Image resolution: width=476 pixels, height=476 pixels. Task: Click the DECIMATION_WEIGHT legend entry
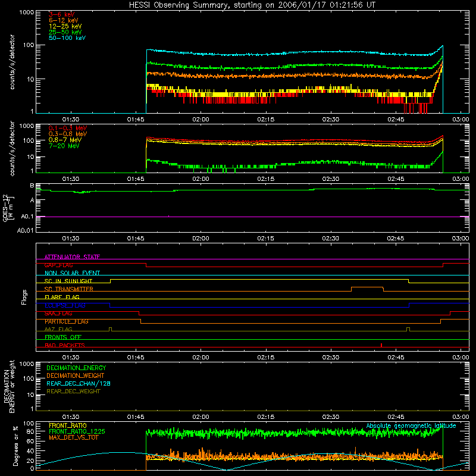[76, 376]
